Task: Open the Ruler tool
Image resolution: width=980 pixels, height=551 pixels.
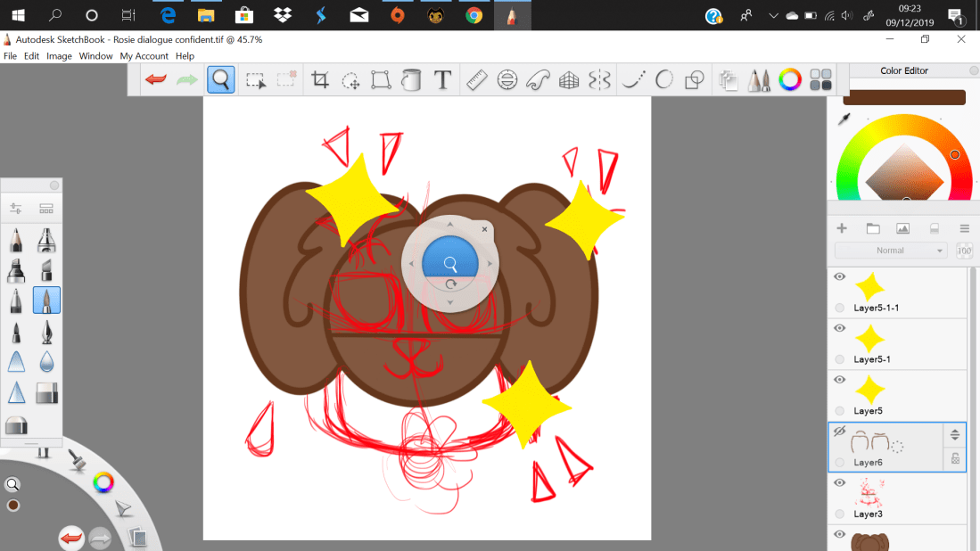Action: pyautogui.click(x=476, y=80)
